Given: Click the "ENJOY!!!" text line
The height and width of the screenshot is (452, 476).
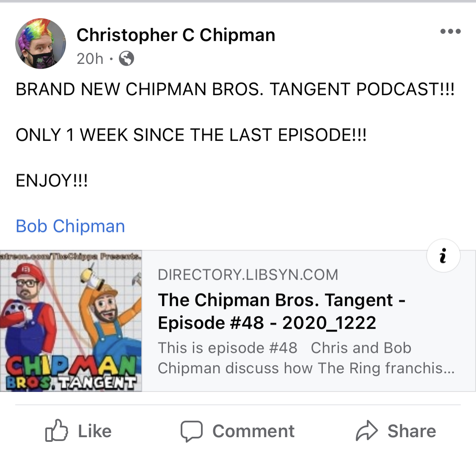Looking at the screenshot, I should [52, 181].
